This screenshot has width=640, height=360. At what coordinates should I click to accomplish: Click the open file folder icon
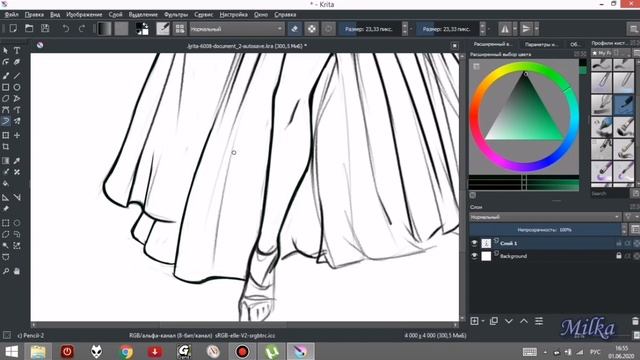click(29, 29)
